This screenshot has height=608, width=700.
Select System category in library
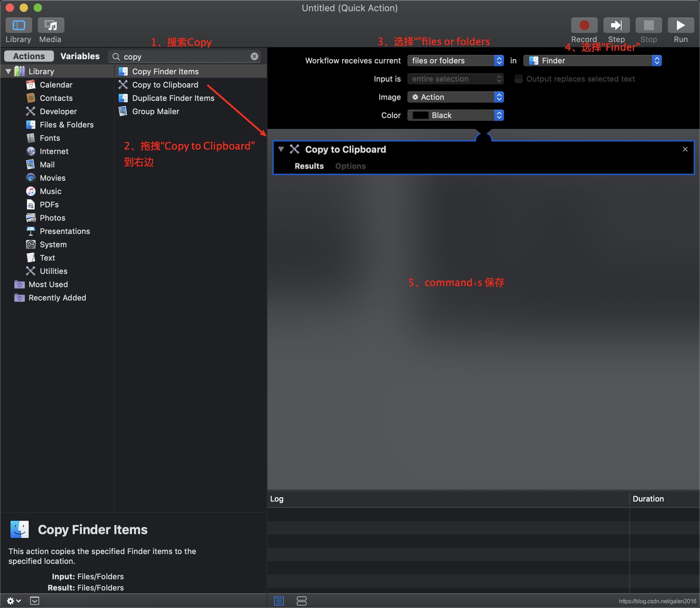(53, 244)
